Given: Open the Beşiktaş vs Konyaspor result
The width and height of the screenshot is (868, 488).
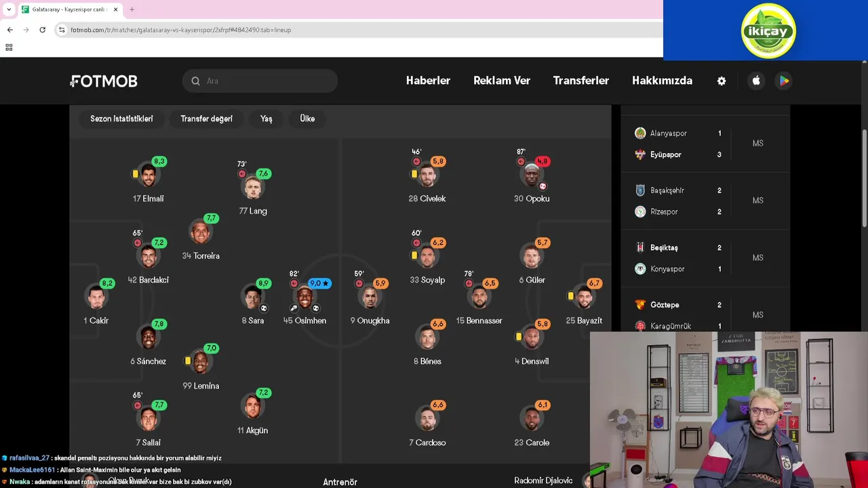Looking at the screenshot, I should [705, 258].
